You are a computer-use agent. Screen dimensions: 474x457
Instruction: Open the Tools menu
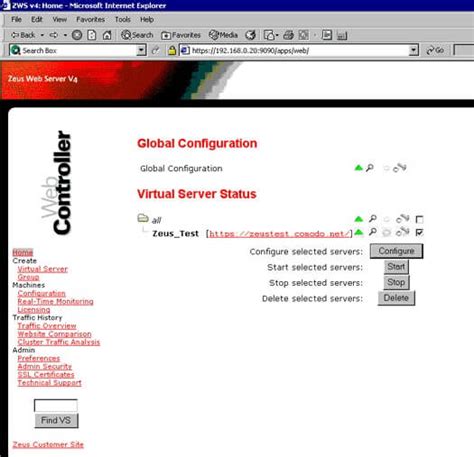point(123,19)
